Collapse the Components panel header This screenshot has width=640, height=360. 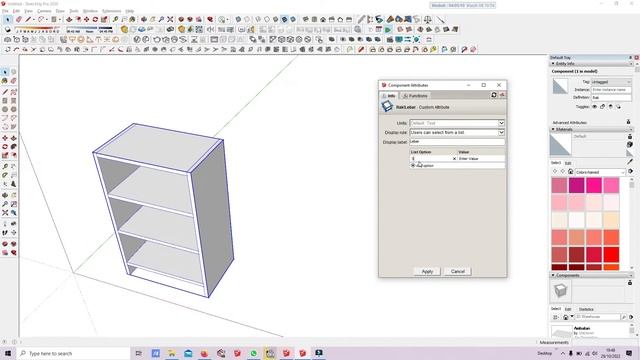pos(591,275)
